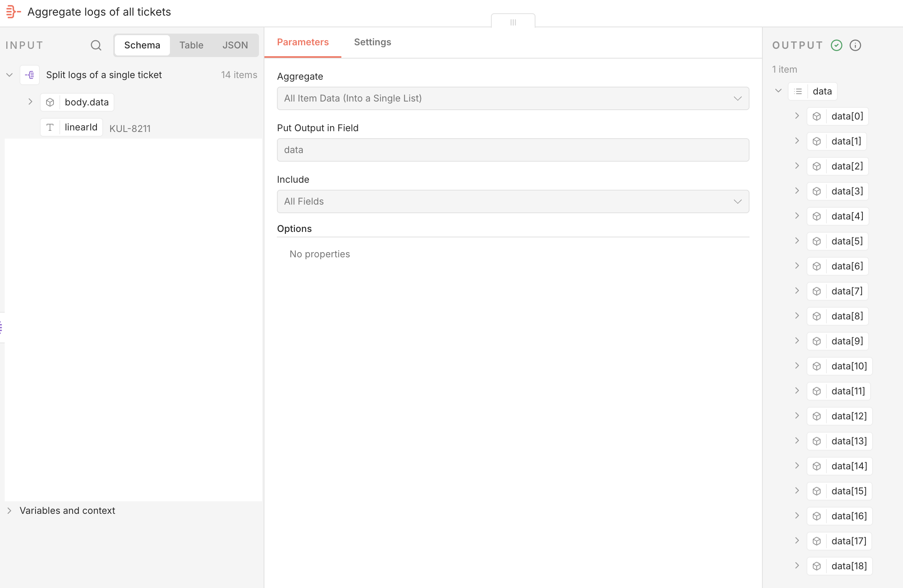Click the Split logs node icon
Screen dimensions: 903x588
pyautogui.click(x=30, y=75)
